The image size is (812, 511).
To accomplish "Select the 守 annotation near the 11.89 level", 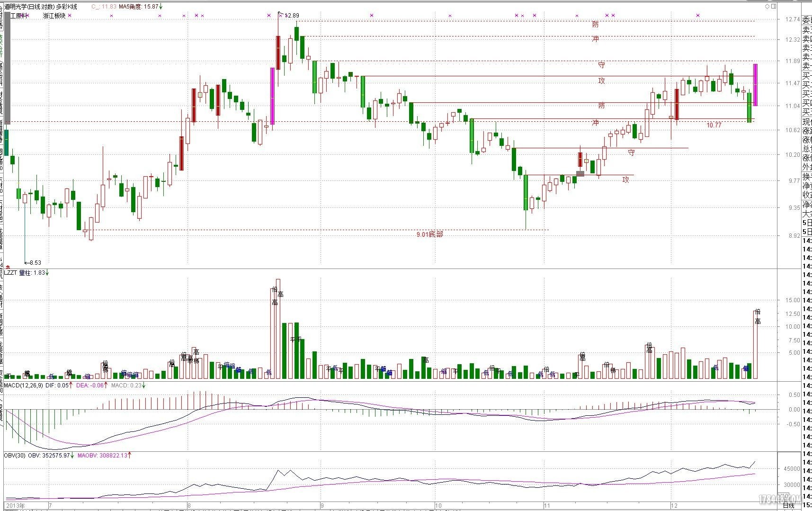I will [601, 65].
